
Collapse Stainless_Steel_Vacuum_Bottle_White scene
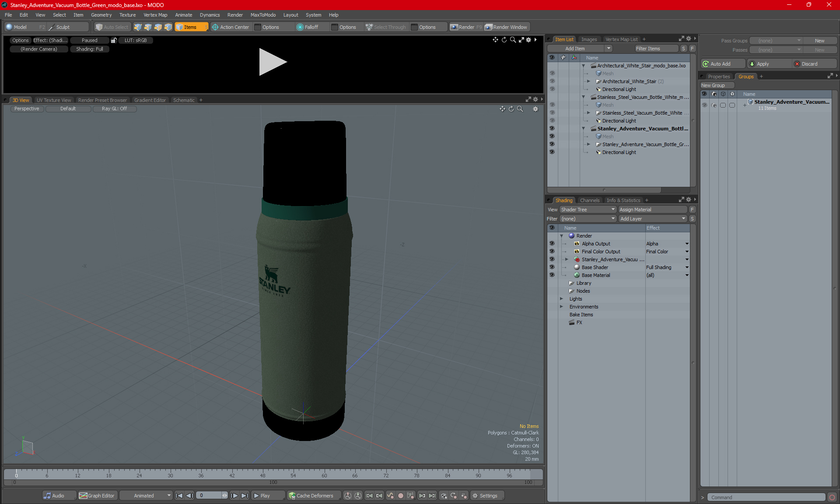coord(583,97)
